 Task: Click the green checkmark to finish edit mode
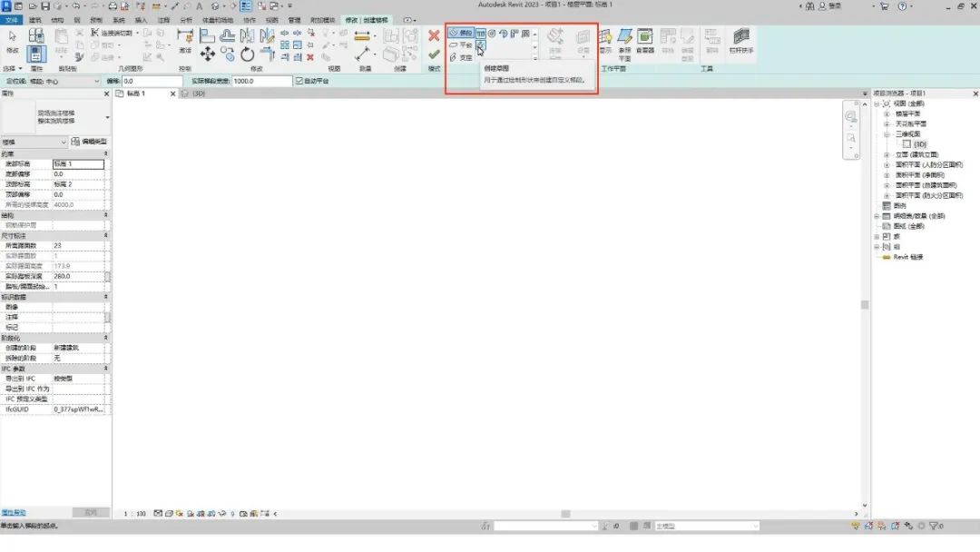[434, 55]
